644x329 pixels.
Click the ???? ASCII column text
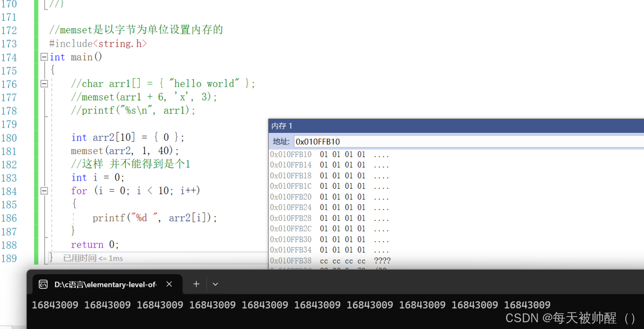point(382,261)
